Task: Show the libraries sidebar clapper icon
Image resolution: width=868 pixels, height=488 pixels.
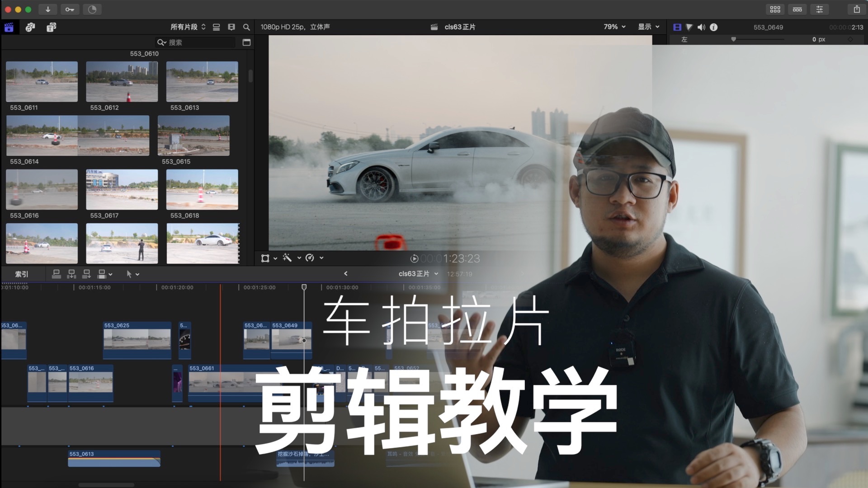Action: click(9, 27)
